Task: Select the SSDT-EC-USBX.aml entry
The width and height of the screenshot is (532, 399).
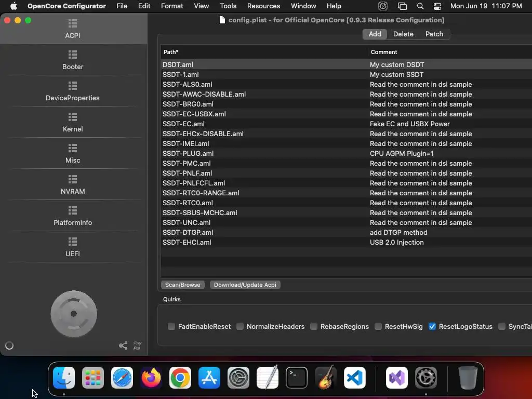Action: 347,114
